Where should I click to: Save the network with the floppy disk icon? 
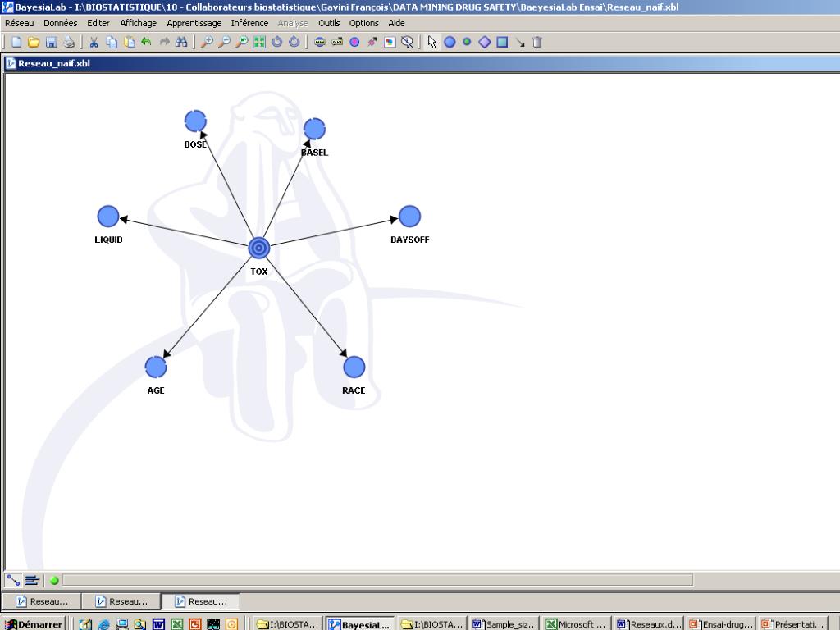[52, 42]
